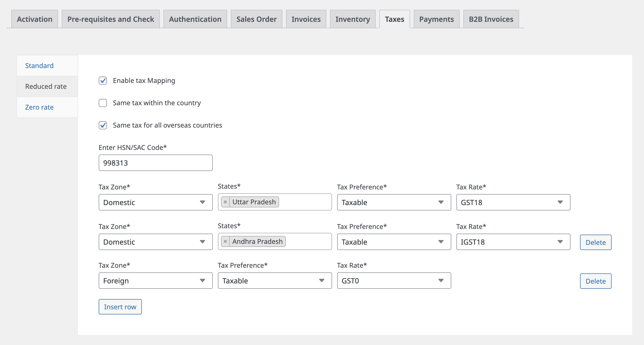Open Foreign Tax Zone dropdown
This screenshot has height=345, width=644.
click(155, 281)
